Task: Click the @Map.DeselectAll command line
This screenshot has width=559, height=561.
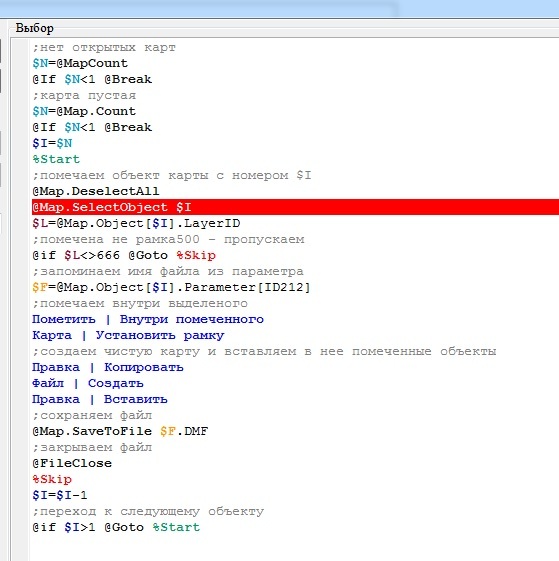Action: tap(96, 191)
